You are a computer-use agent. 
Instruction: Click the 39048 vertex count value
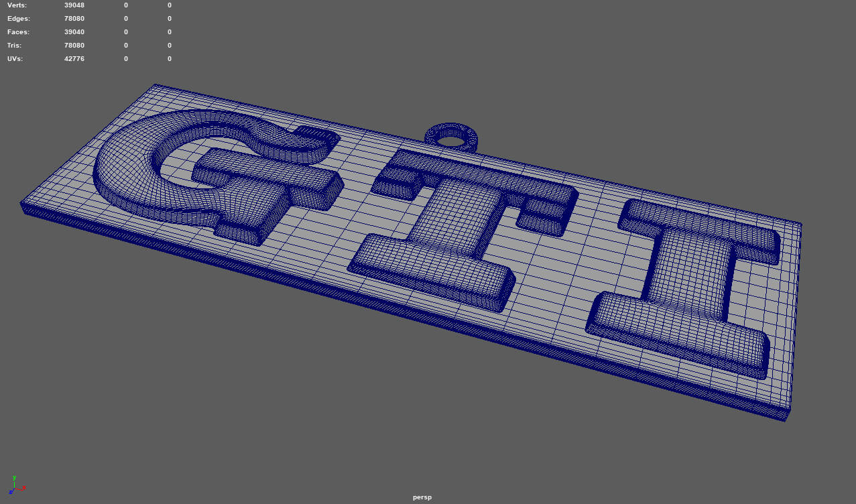(74, 5)
